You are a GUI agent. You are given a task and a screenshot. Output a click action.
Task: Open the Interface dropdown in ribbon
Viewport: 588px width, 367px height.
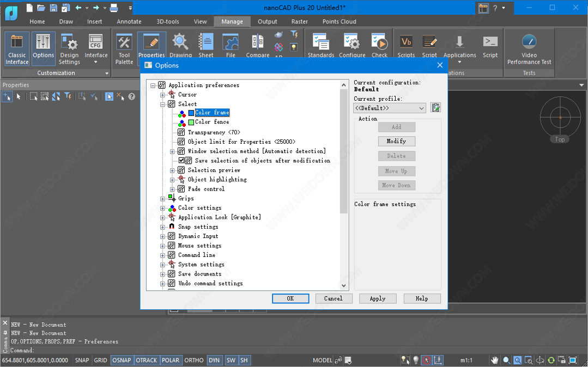pos(95,49)
